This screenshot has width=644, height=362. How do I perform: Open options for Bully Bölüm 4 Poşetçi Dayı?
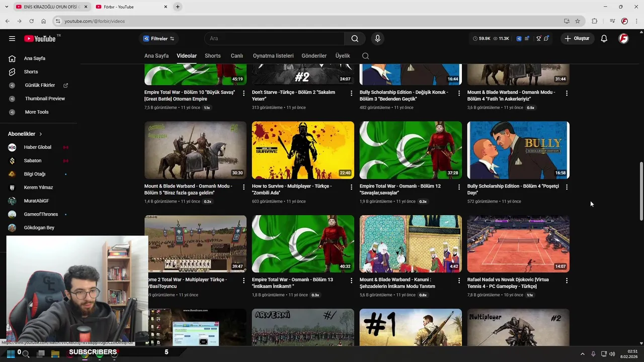[567, 187]
